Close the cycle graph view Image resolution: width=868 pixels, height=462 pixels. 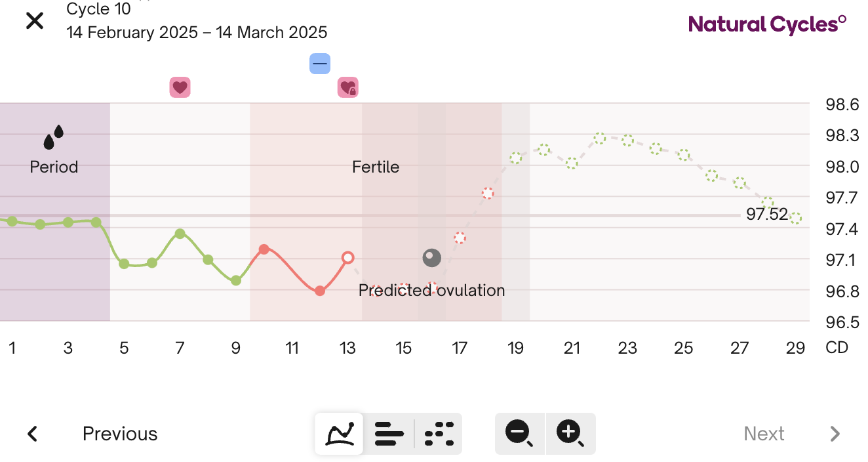click(x=35, y=21)
